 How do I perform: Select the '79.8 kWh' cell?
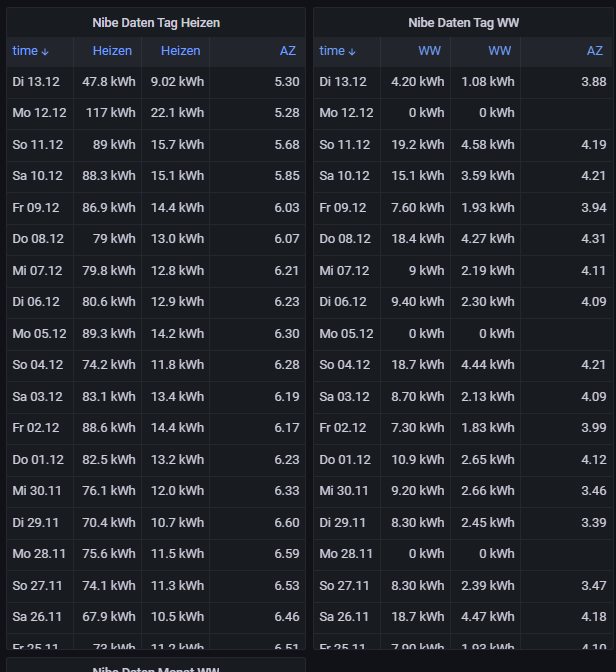pyautogui.click(x=109, y=270)
